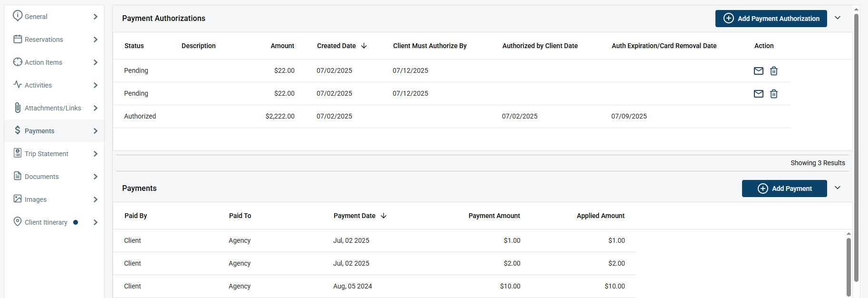Screen dimensions: 868x298
Task: Sort by Payment Amount column header
Action: click(x=494, y=216)
